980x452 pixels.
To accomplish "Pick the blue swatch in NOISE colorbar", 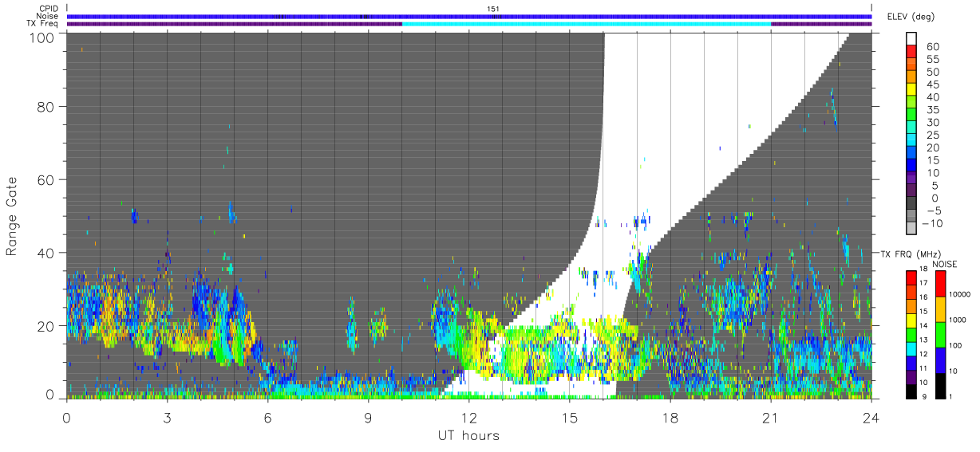I will click(x=940, y=360).
